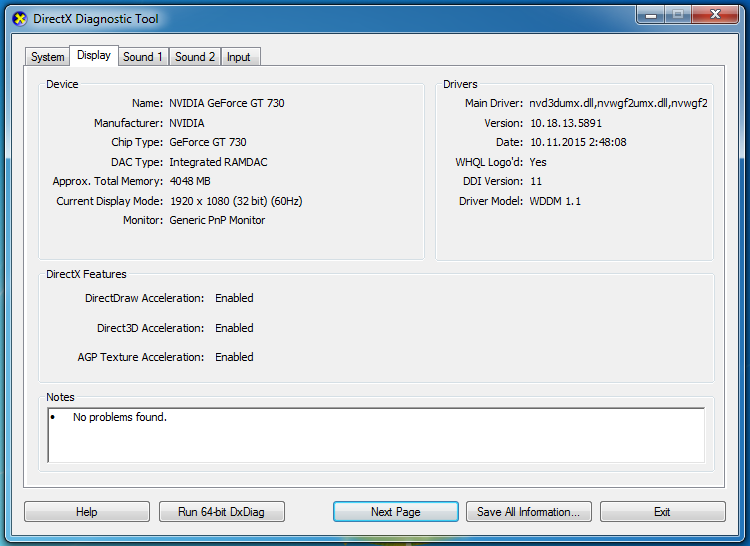Select the 'No problems found.' note text
The height and width of the screenshot is (546, 750).
120,417
